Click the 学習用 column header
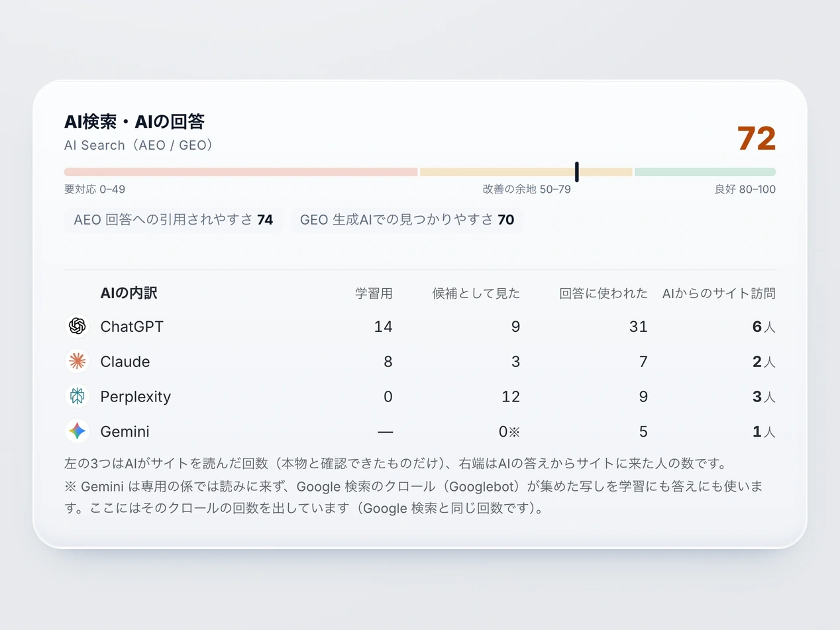The width and height of the screenshot is (840, 630). 374,293
